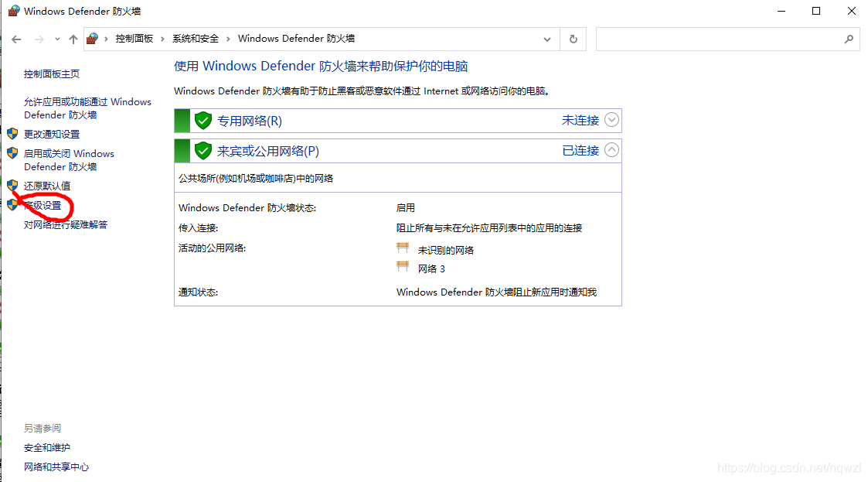Click the 启用 firewall status value
Screen dimensions: 868x482
click(x=405, y=208)
